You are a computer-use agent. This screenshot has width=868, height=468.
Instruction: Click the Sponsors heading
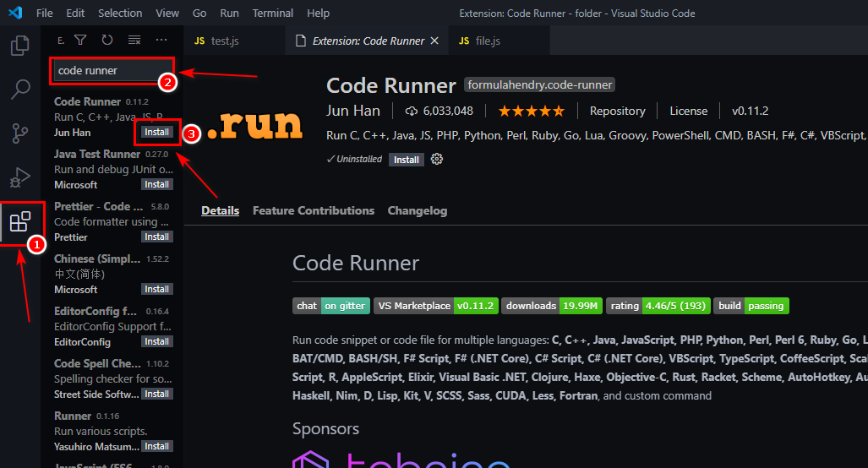click(x=325, y=429)
